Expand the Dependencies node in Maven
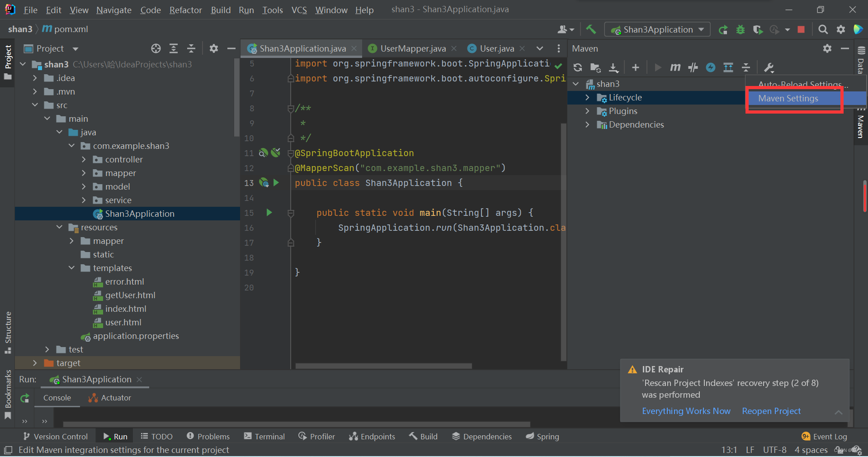Viewport: 868px width, 457px height. 587,125
